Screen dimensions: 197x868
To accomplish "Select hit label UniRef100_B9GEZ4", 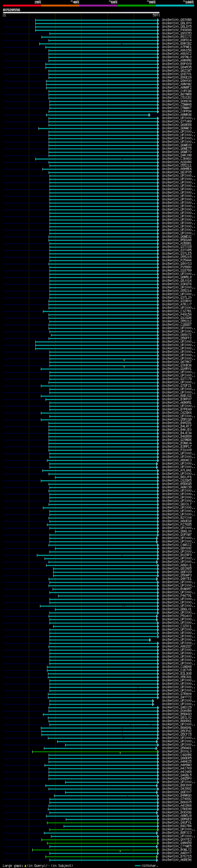I will coord(177,78).
